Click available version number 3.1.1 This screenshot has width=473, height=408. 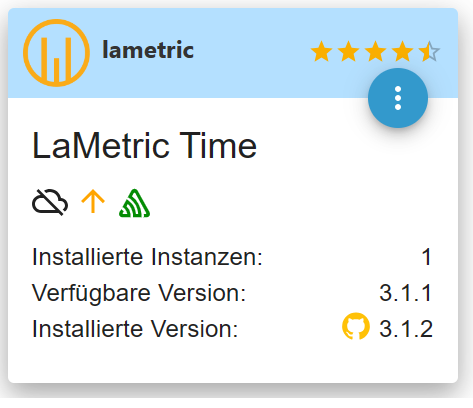tap(406, 293)
